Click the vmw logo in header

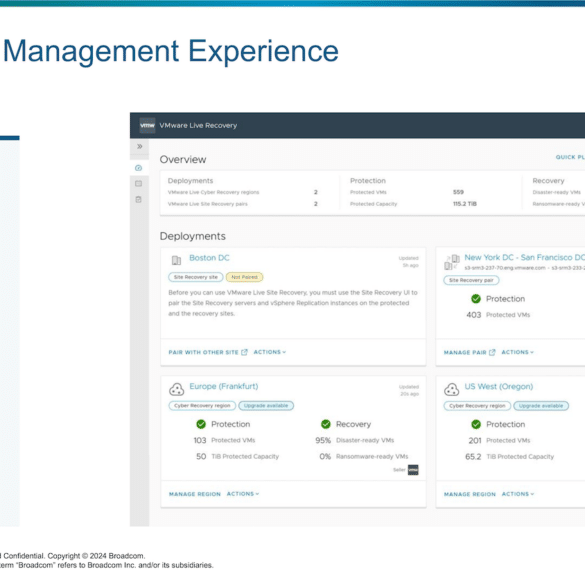click(x=147, y=125)
